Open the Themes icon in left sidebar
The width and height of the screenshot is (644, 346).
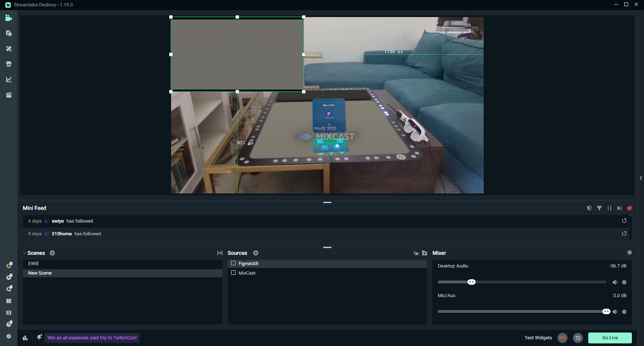tap(8, 49)
